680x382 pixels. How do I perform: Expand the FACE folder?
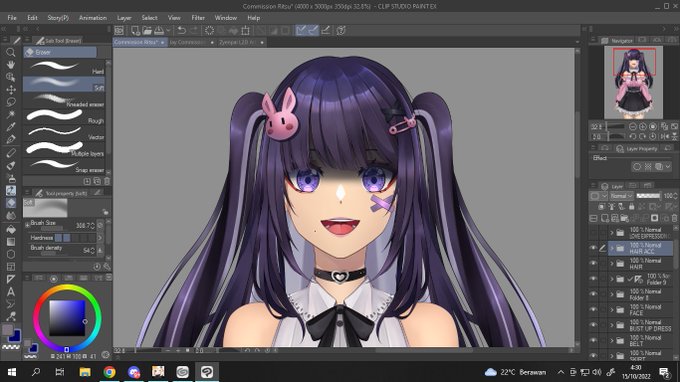pyautogui.click(x=612, y=310)
